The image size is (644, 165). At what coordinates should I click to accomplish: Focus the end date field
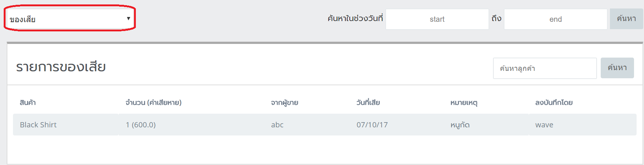pos(556,19)
